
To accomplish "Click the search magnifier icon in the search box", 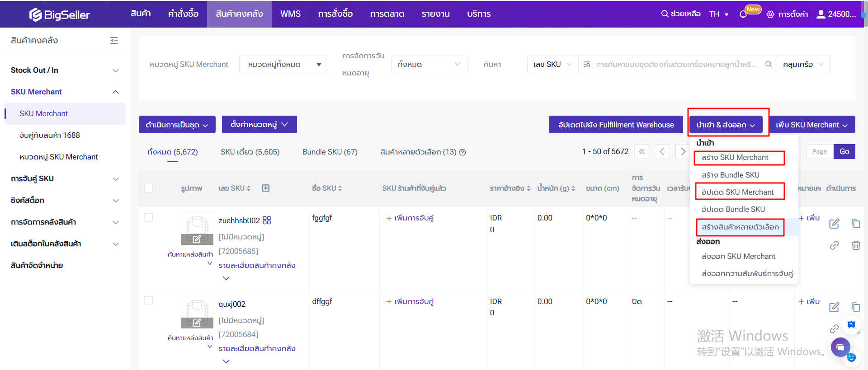I will (768, 65).
